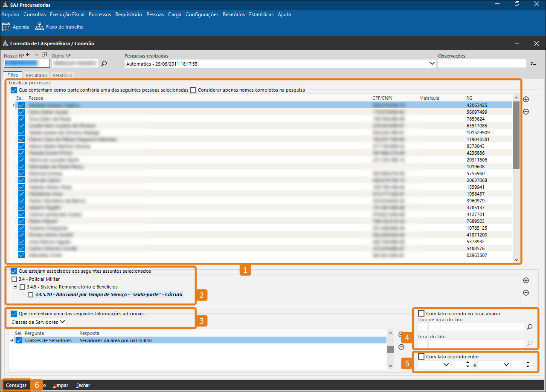Click the down arrow of the Pessoa list scrollbar
Image resolution: width=546 pixels, height=392 pixels.
point(517,259)
